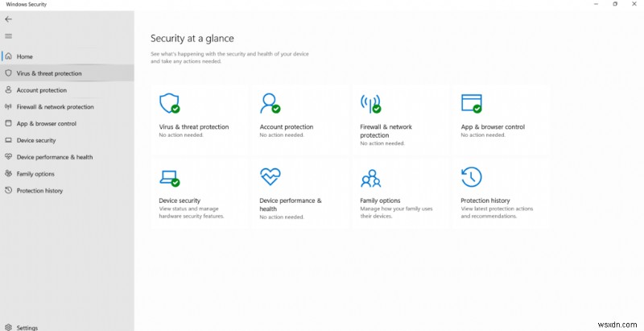Click the large window icon on App & browser control card
Viewport: 644px width, 331px height.
click(471, 103)
